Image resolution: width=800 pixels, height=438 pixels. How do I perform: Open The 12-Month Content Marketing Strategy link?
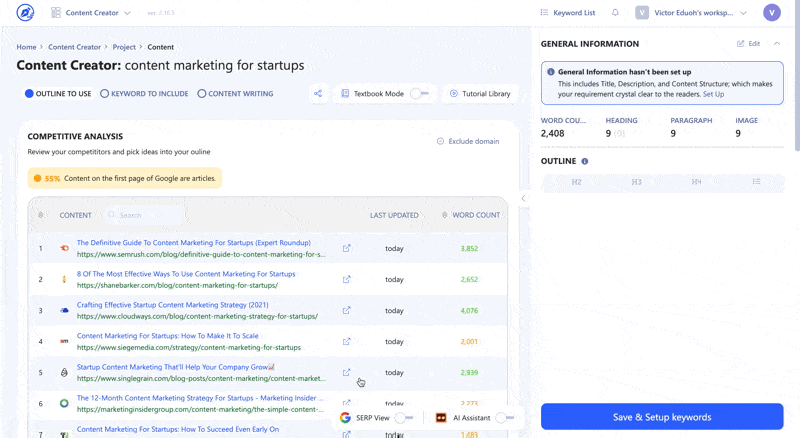pyautogui.click(x=199, y=398)
